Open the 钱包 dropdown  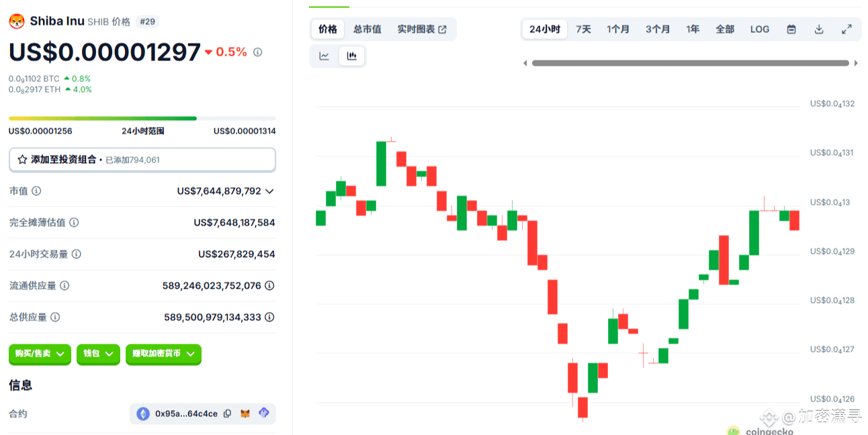(99, 353)
